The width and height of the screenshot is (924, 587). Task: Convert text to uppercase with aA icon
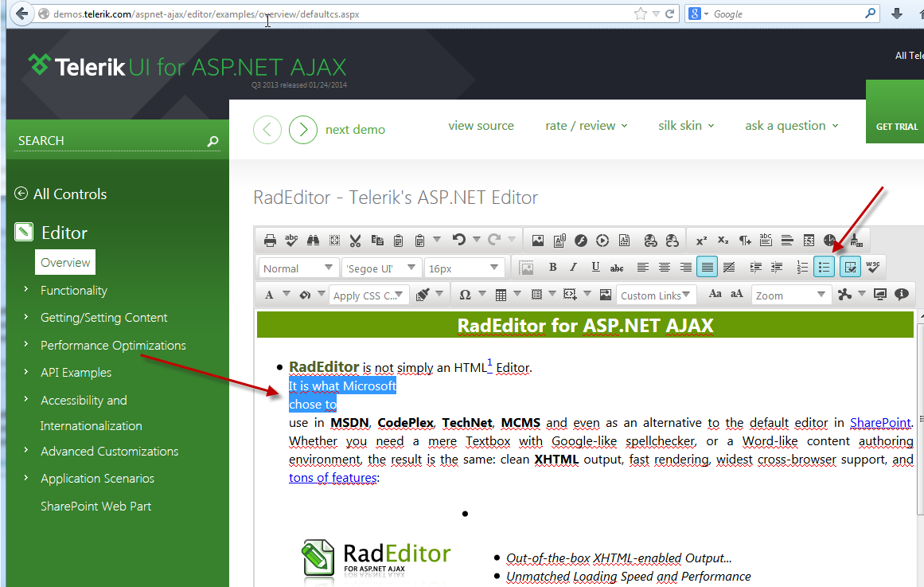tap(737, 294)
